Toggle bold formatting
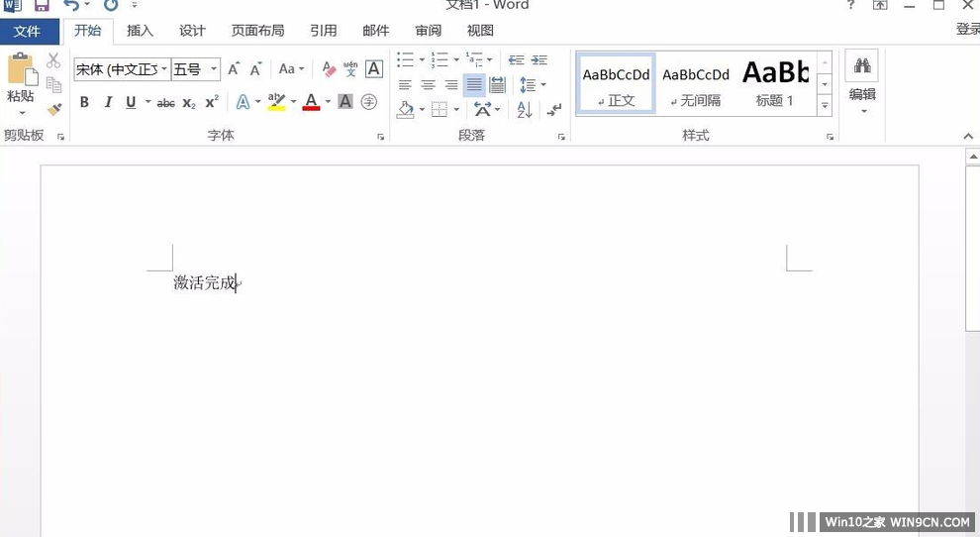This screenshot has height=537, width=980. (84, 102)
